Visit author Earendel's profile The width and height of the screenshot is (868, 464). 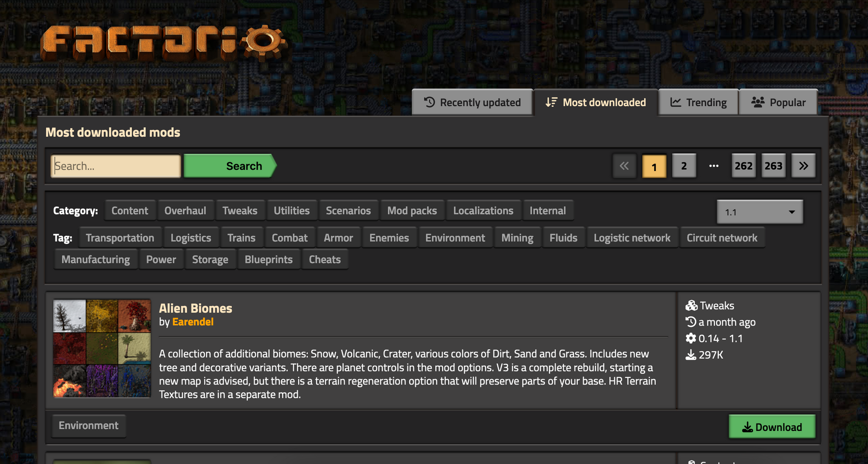click(x=193, y=322)
